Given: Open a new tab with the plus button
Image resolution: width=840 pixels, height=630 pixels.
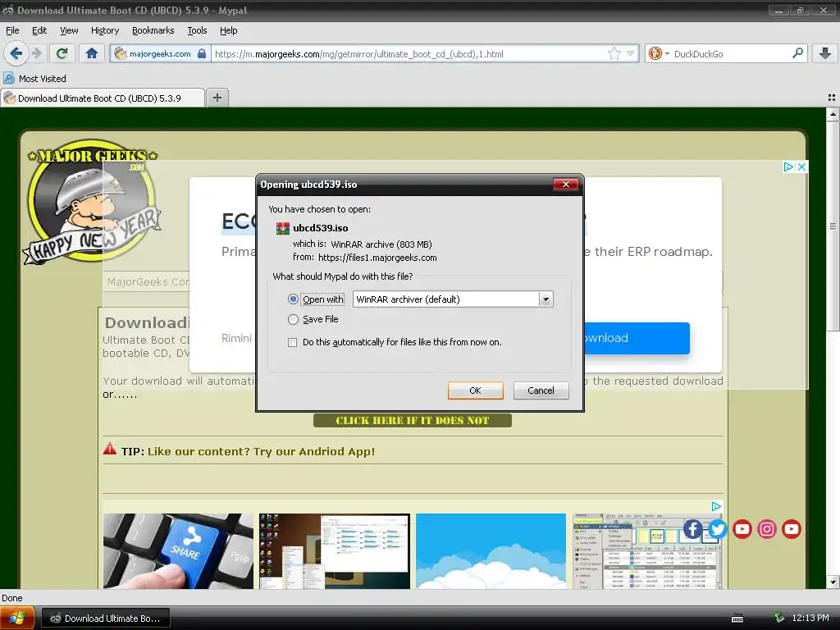Looking at the screenshot, I should click(217, 98).
